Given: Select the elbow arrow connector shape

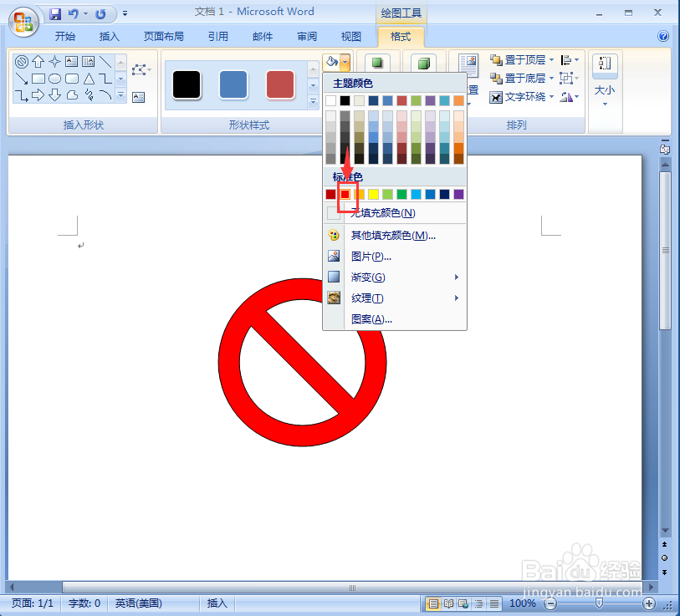Looking at the screenshot, I should click(x=21, y=95).
